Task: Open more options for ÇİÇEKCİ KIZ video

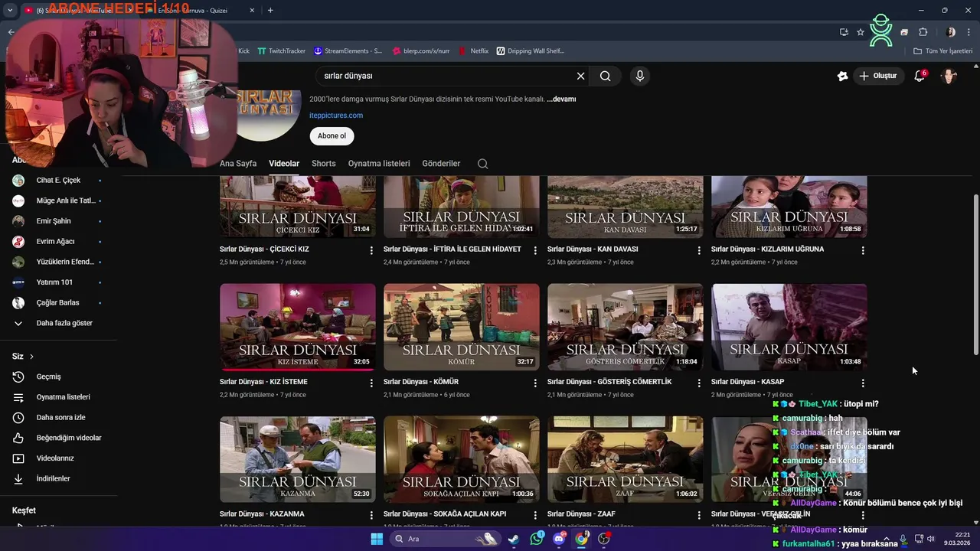Action: pyautogui.click(x=371, y=250)
